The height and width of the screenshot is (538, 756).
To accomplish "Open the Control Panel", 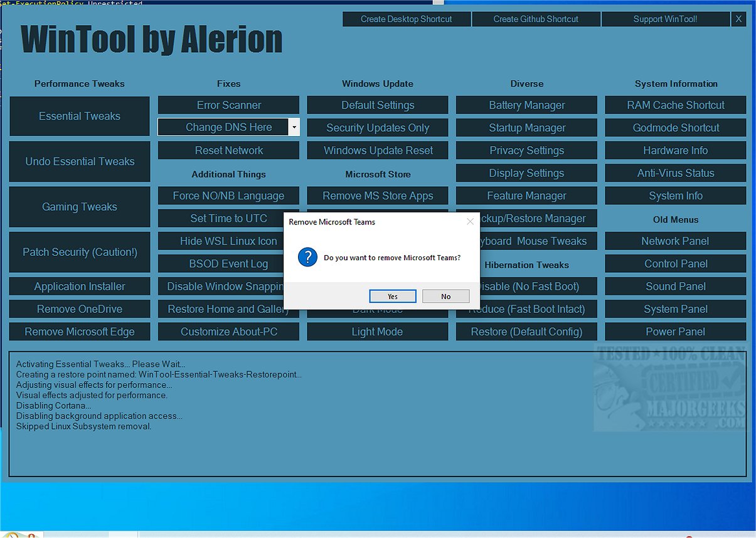I will 676,264.
